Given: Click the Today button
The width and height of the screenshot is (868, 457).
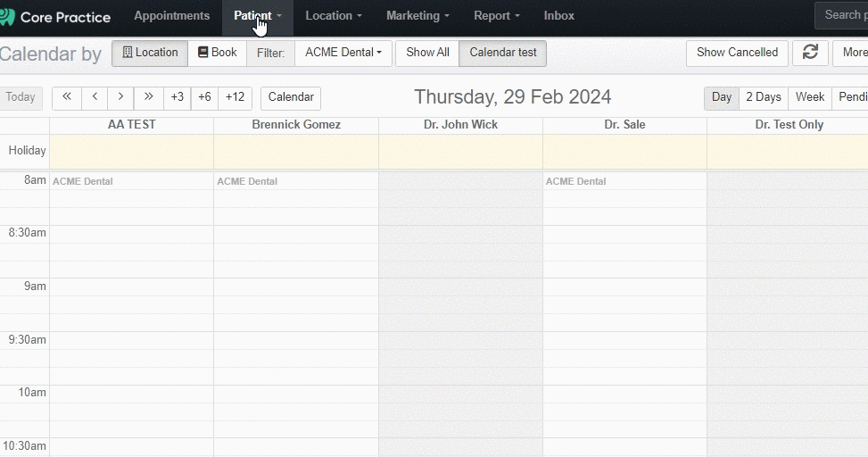Looking at the screenshot, I should point(21,97).
